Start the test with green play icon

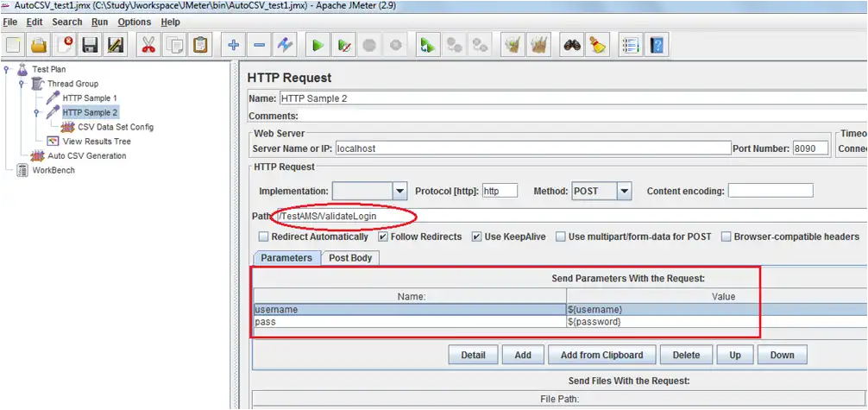pyautogui.click(x=318, y=45)
